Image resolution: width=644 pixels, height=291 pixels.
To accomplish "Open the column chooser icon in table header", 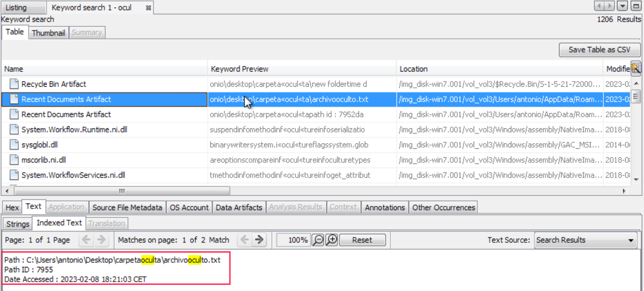I will 635,69.
